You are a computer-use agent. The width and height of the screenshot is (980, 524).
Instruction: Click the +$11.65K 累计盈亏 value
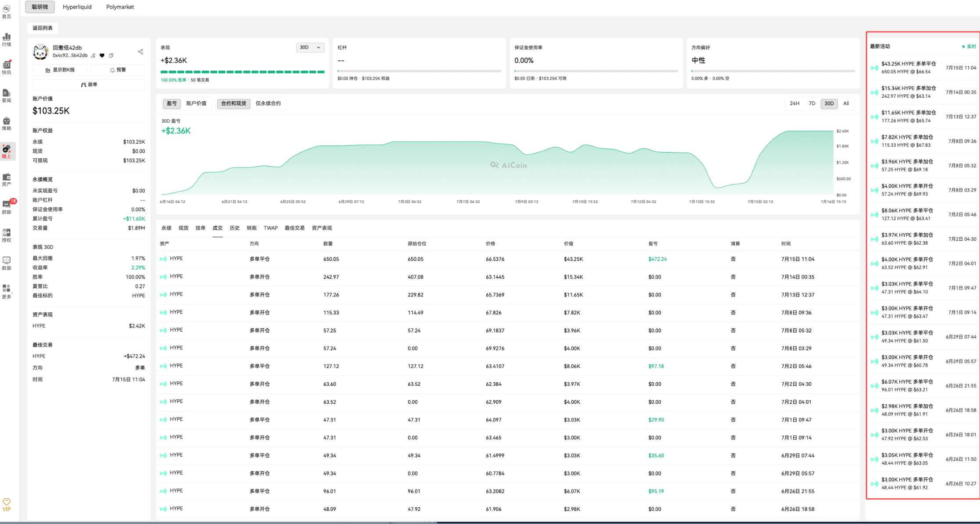[134, 219]
